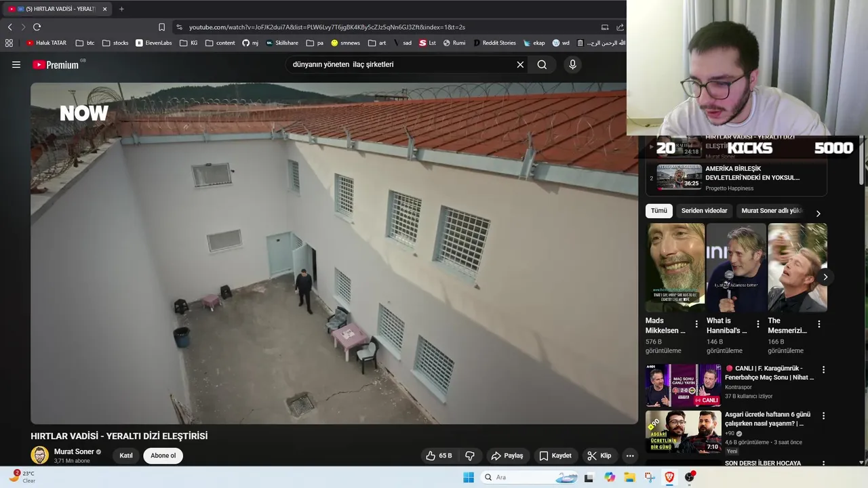Image resolution: width=868 pixels, height=488 pixels.
Task: Open Haluk TATAR bookmark
Action: (x=46, y=43)
